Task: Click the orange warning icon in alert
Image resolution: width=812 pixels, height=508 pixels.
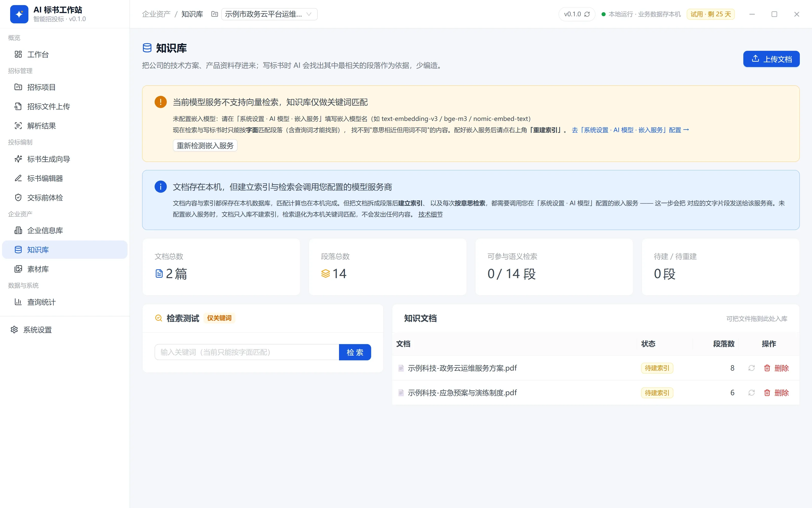Action: tap(160, 102)
